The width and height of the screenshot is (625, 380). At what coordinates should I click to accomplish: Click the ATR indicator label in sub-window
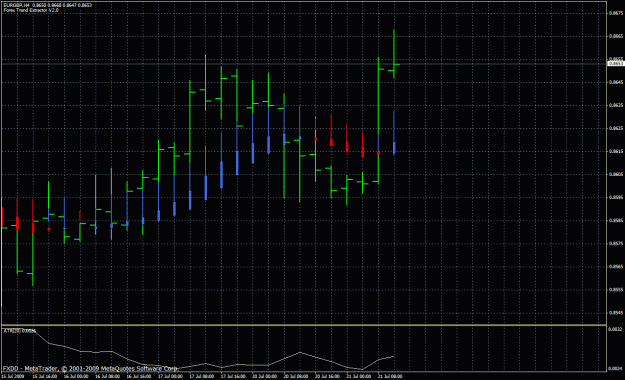[19, 331]
